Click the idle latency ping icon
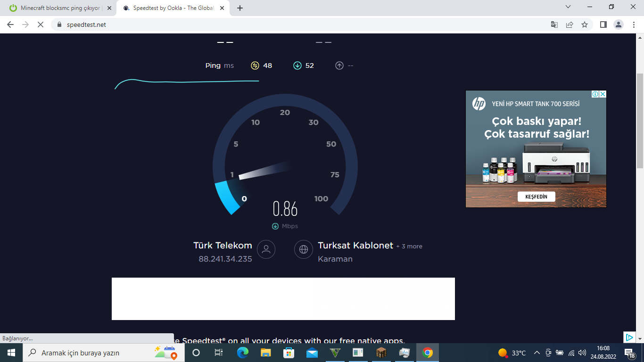The height and width of the screenshot is (362, 644). 255,66
